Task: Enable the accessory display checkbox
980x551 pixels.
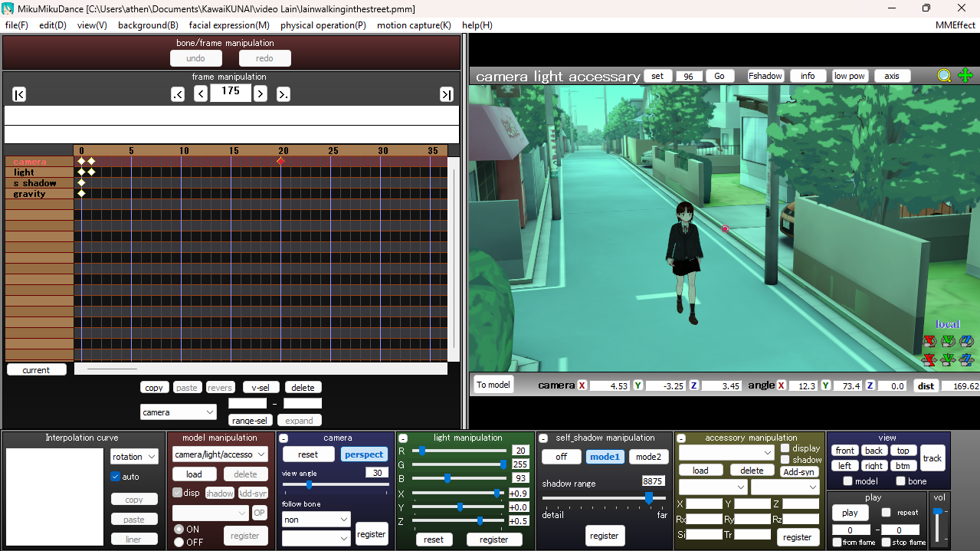Action: (x=785, y=448)
